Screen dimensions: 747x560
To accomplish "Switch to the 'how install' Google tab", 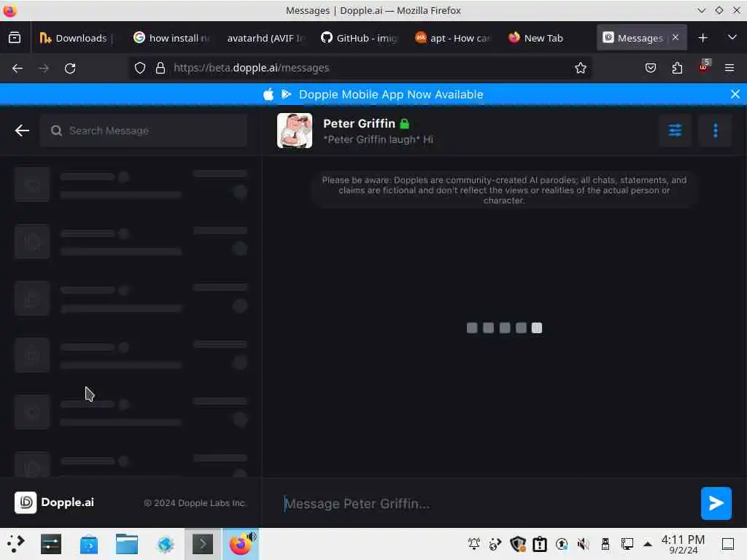I will (x=172, y=38).
